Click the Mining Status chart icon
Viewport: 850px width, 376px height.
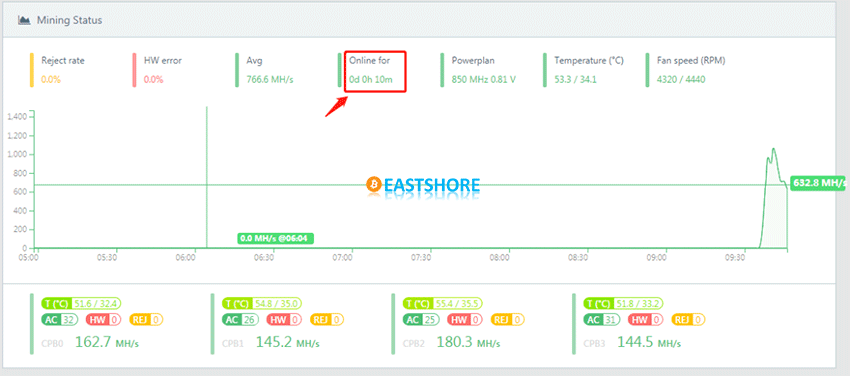click(x=23, y=21)
